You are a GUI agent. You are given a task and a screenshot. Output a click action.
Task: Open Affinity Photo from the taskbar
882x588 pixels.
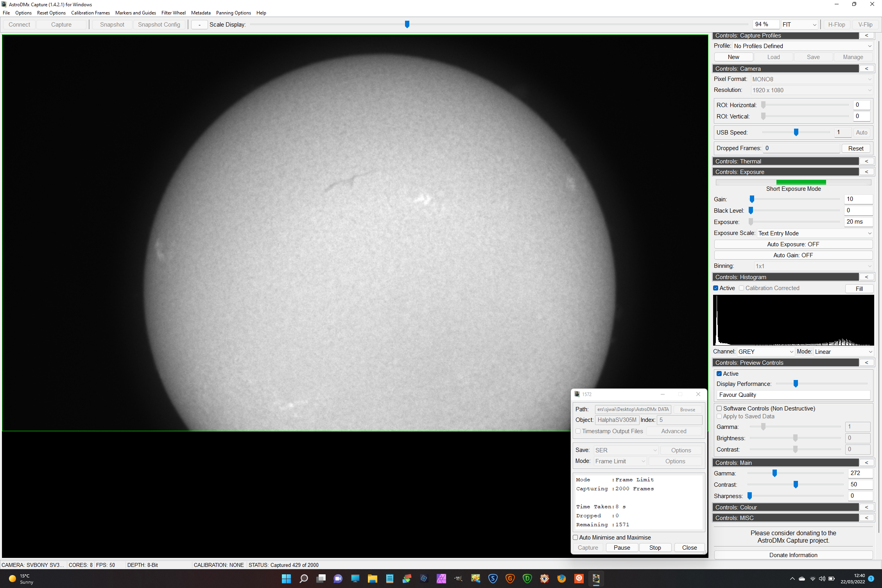441,579
